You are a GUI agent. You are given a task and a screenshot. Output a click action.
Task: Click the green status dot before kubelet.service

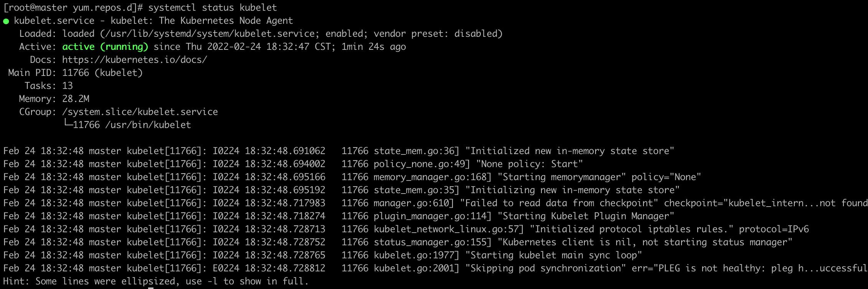point(6,21)
